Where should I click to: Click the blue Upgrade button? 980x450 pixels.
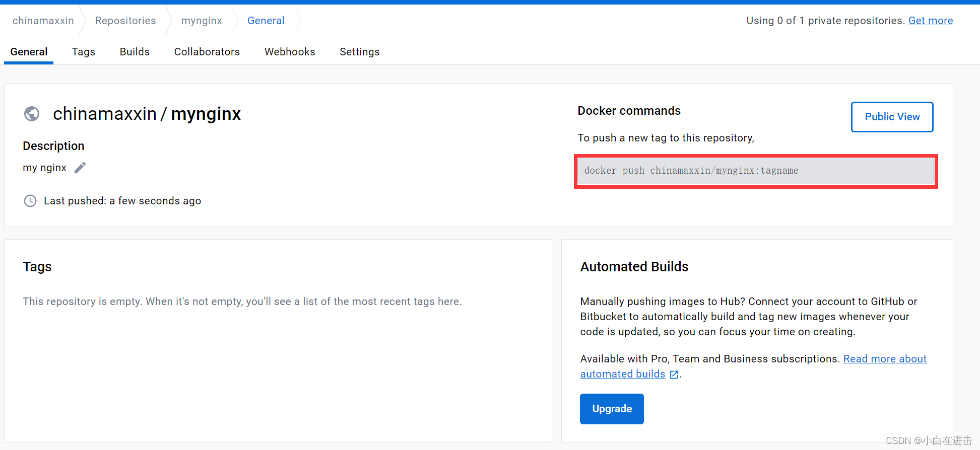tap(612, 409)
